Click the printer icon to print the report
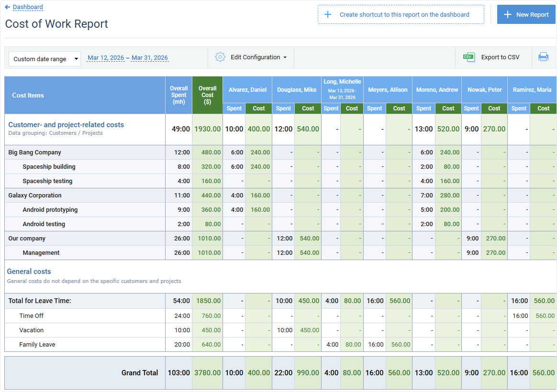 pos(544,56)
